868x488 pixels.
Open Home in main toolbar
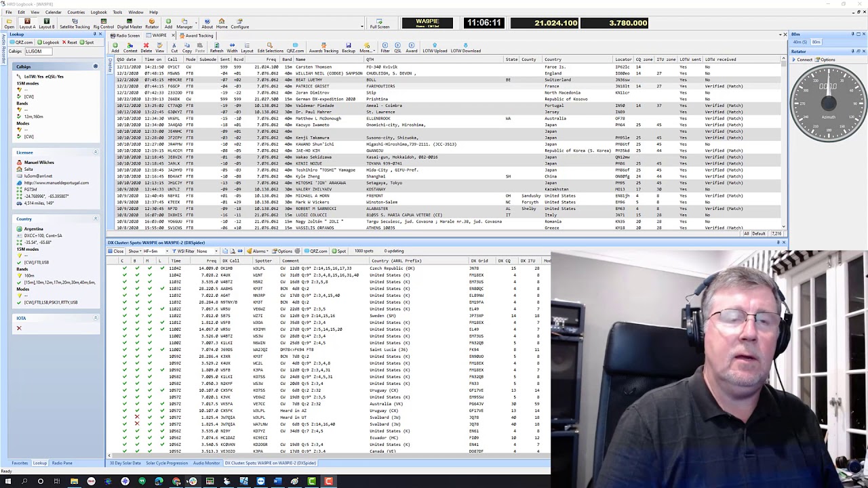coord(222,24)
